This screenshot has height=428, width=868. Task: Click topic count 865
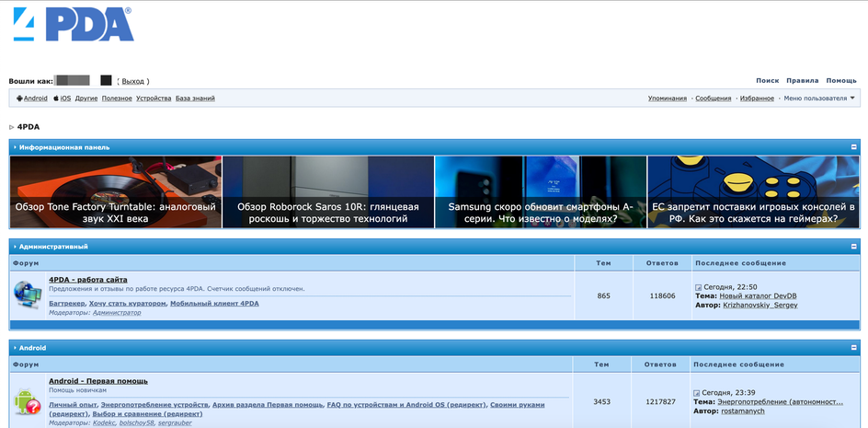[x=604, y=296]
